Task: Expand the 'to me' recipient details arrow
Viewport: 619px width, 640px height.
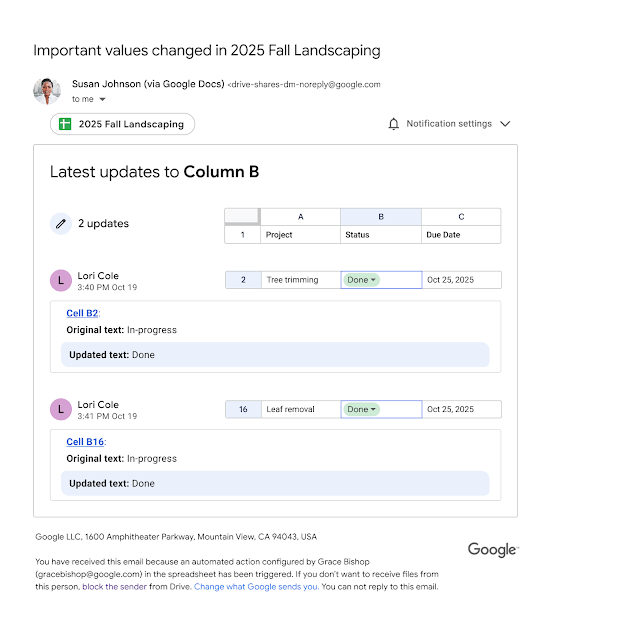Action: pos(102,100)
